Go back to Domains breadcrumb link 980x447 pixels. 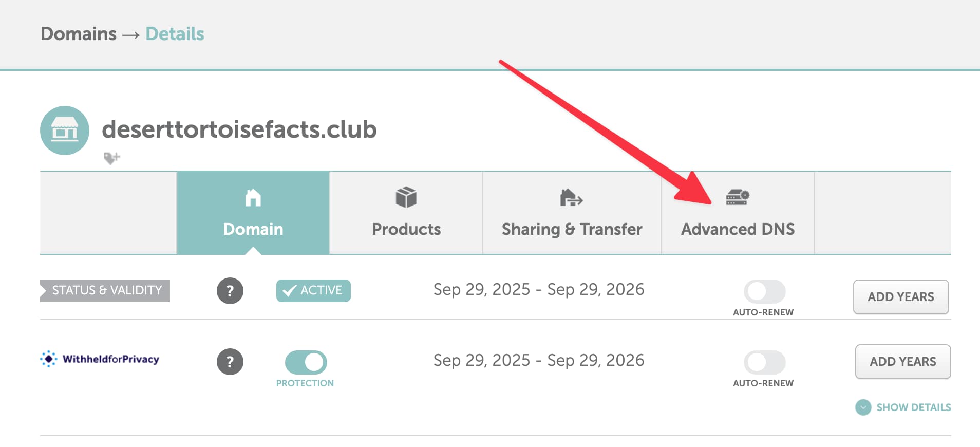(x=79, y=34)
